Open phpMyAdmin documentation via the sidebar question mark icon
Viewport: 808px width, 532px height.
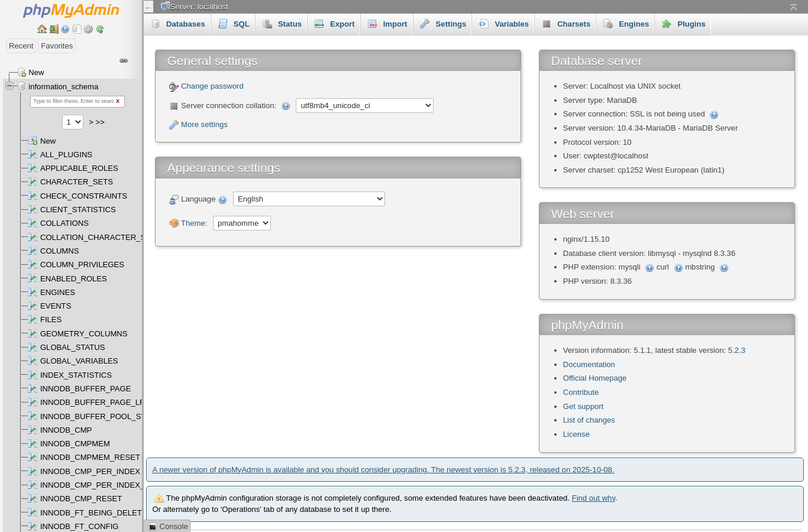coord(65,29)
